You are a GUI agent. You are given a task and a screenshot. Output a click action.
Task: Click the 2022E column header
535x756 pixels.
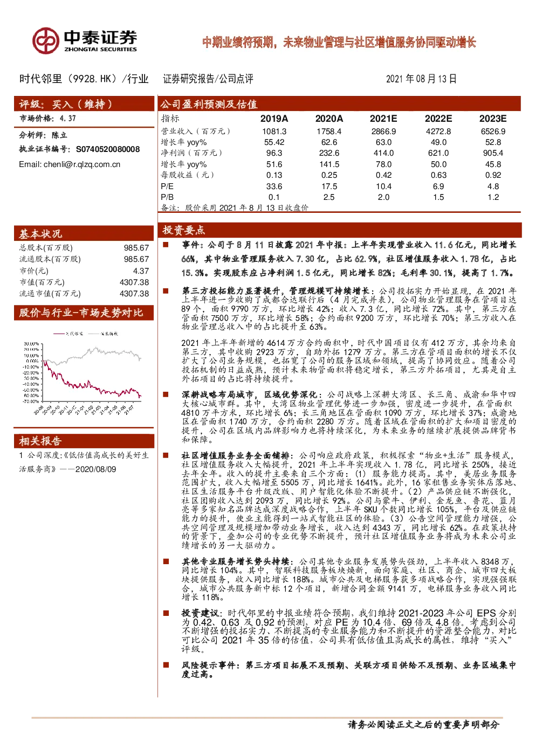pyautogui.click(x=438, y=119)
